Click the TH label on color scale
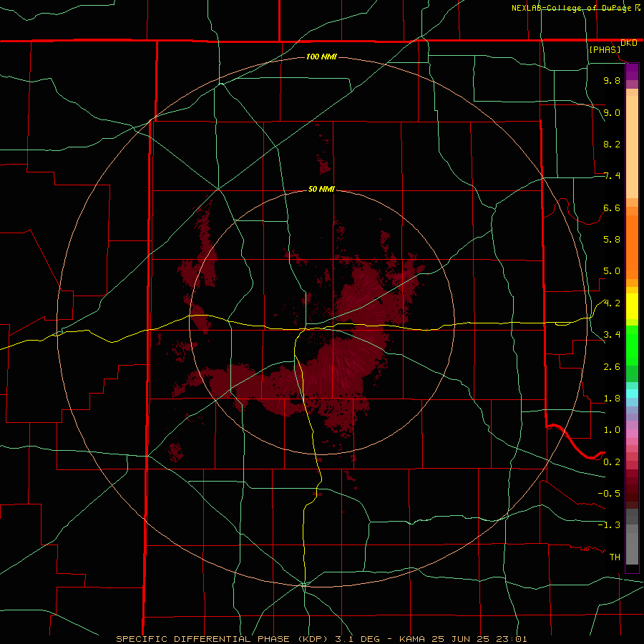The width and height of the screenshot is (644, 644). (x=615, y=557)
